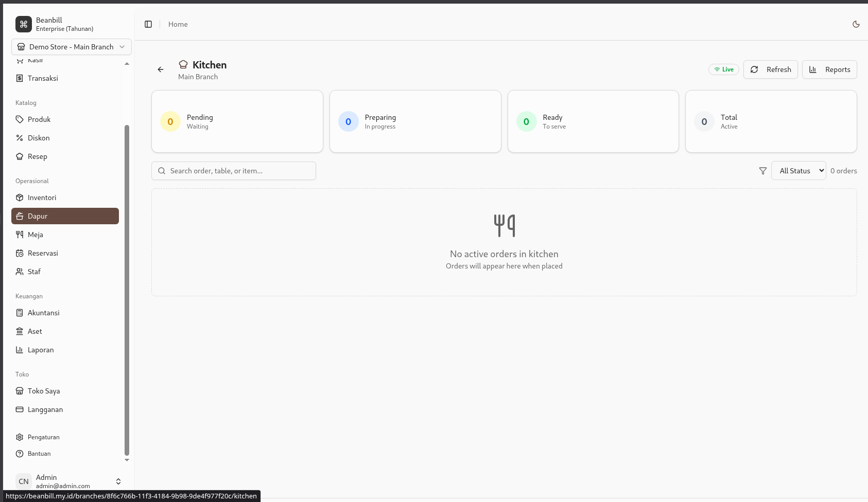
Task: Switch to dark mode with moon icon
Action: click(x=856, y=24)
